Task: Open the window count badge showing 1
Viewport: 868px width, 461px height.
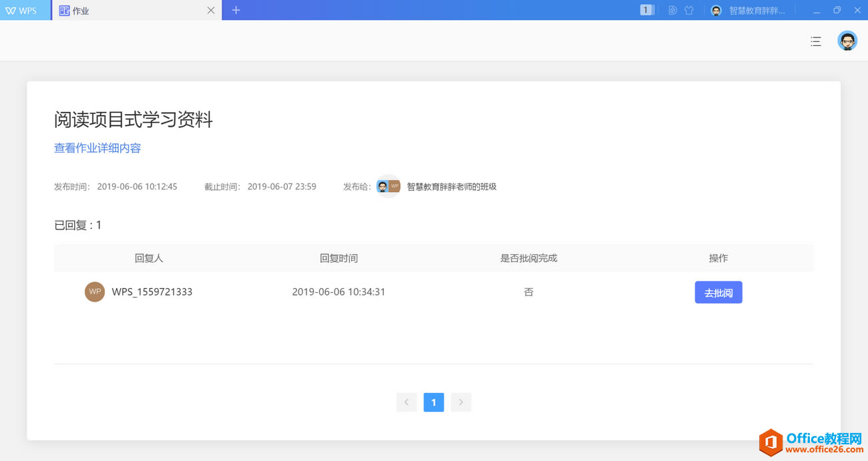Action: pos(646,10)
